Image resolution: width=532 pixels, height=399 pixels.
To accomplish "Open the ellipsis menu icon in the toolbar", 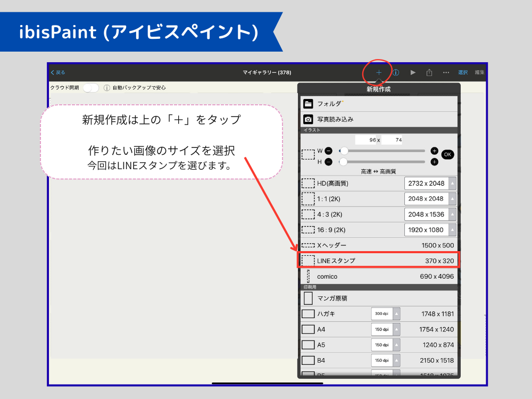I will tap(446, 72).
